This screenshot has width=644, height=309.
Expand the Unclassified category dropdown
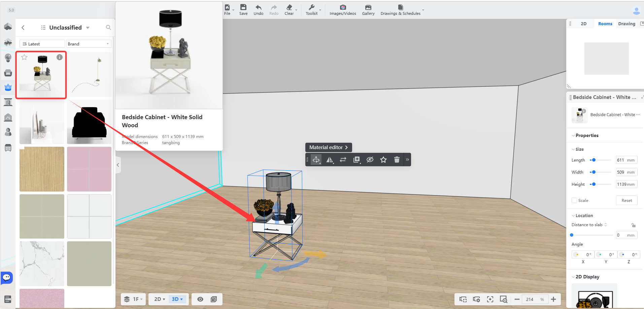pos(88,28)
